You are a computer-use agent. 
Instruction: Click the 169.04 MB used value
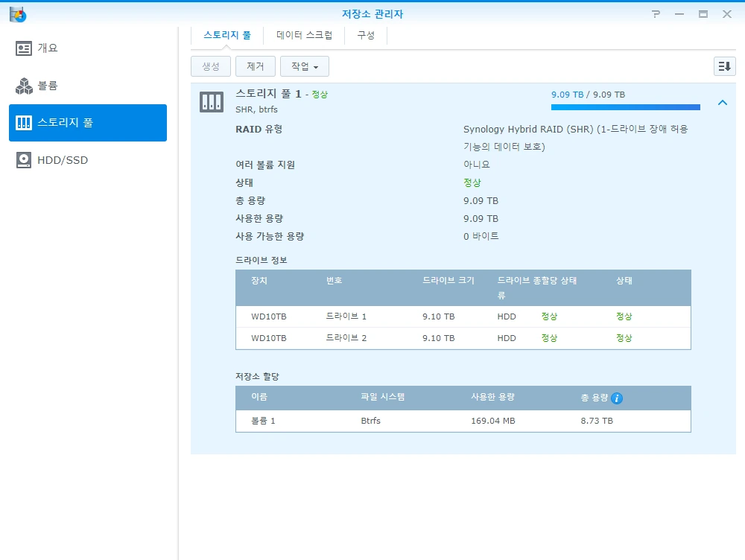492,421
